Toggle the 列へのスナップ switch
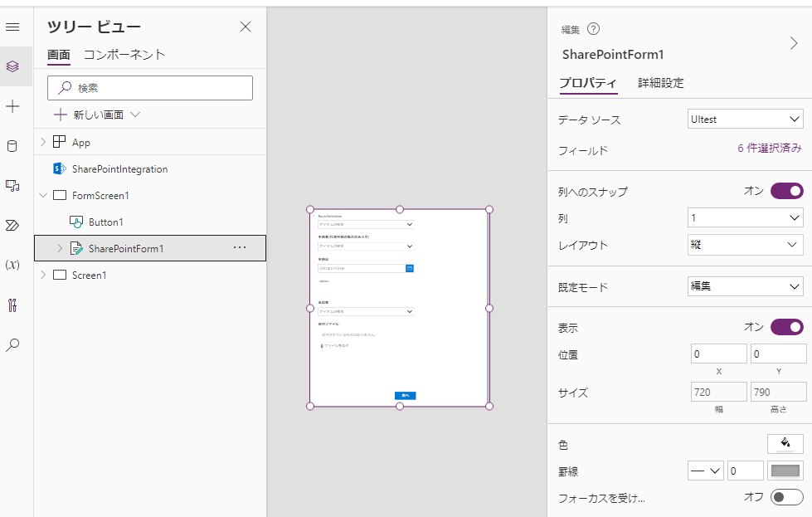Image resolution: width=812 pixels, height=517 pixels. point(786,191)
